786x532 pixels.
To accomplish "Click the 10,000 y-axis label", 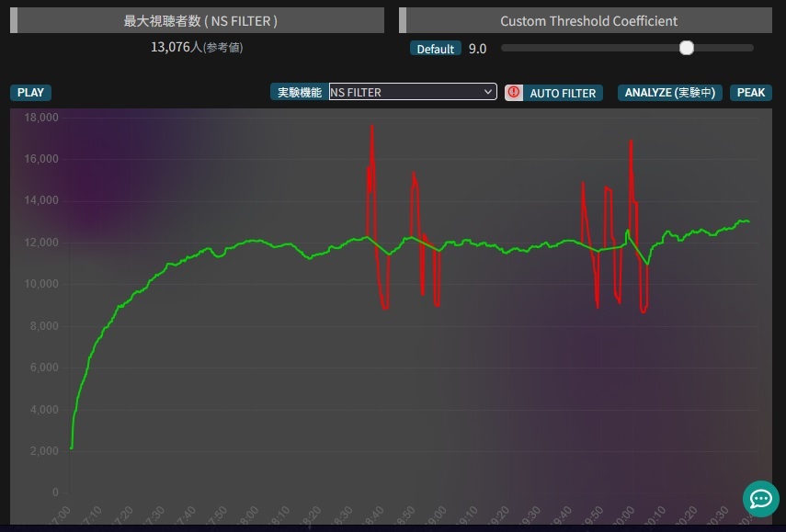I will click(41, 284).
